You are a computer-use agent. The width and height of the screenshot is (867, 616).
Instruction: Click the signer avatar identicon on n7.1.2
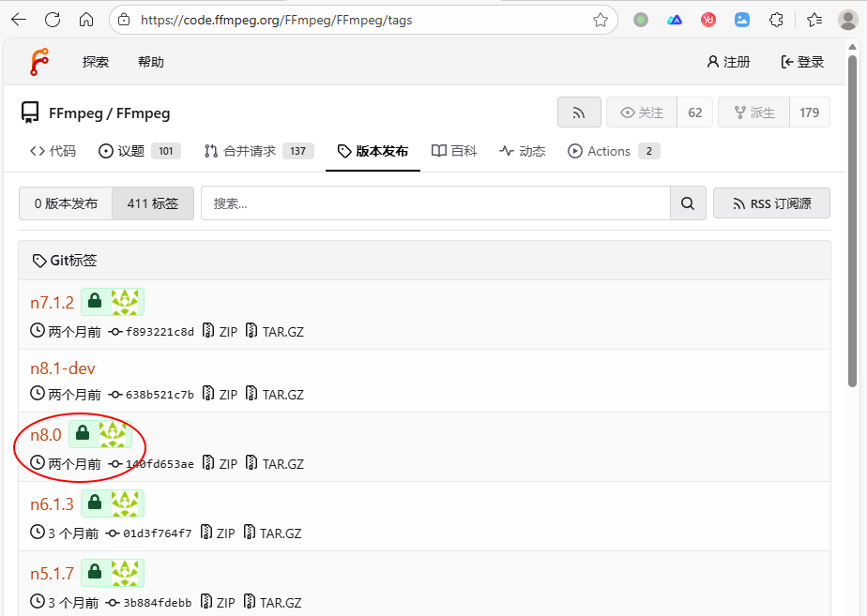(125, 302)
